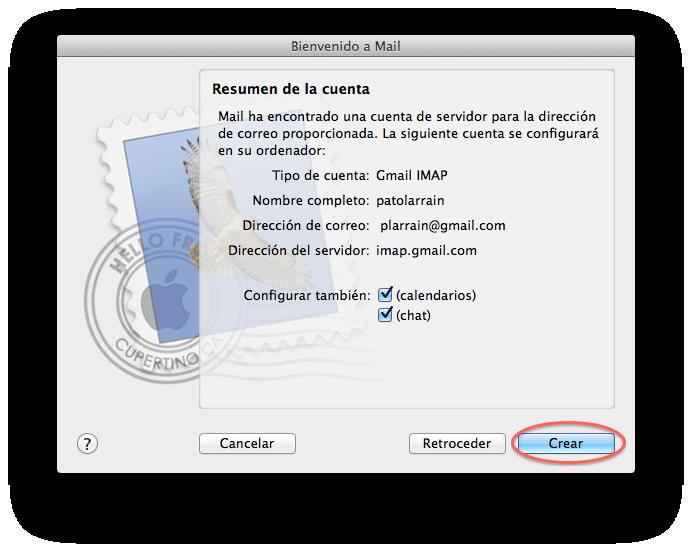Click the Bienvenido a Mail window title

346,46
